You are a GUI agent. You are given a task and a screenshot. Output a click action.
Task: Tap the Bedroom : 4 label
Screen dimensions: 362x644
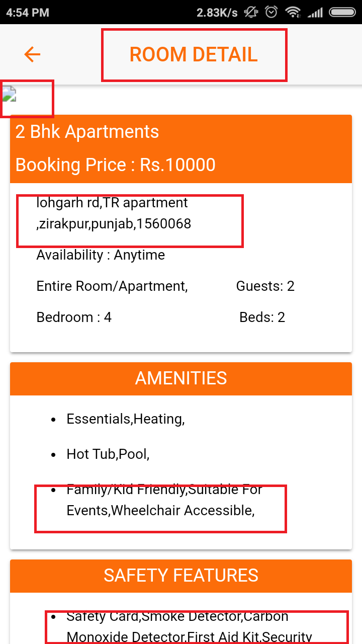point(74,317)
